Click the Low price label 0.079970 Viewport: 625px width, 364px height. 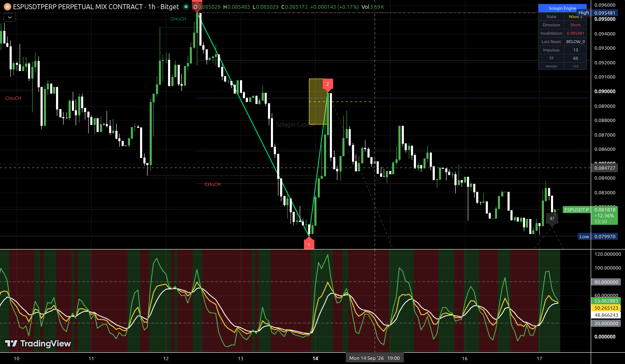point(605,237)
